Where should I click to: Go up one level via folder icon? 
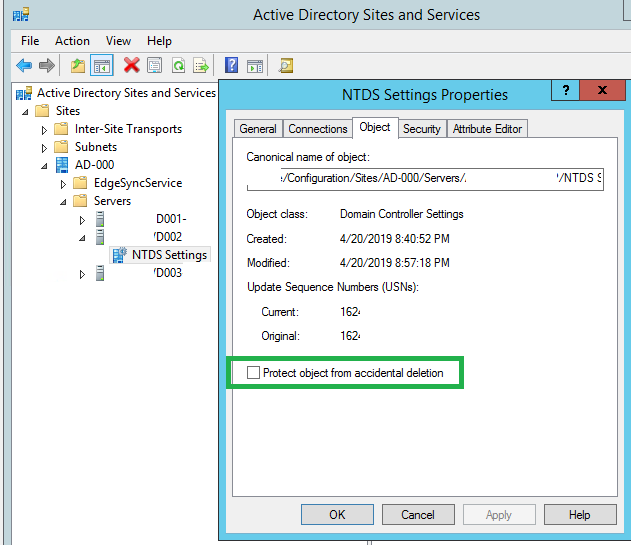(x=78, y=65)
